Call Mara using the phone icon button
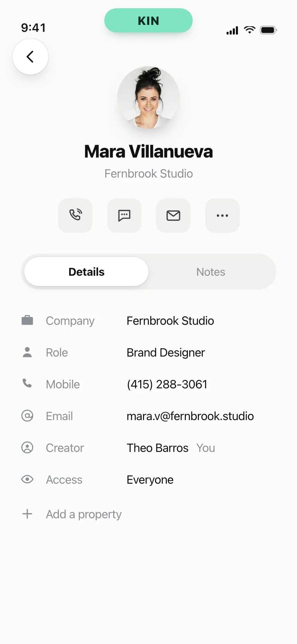Image resolution: width=297 pixels, height=644 pixels. [x=75, y=215]
